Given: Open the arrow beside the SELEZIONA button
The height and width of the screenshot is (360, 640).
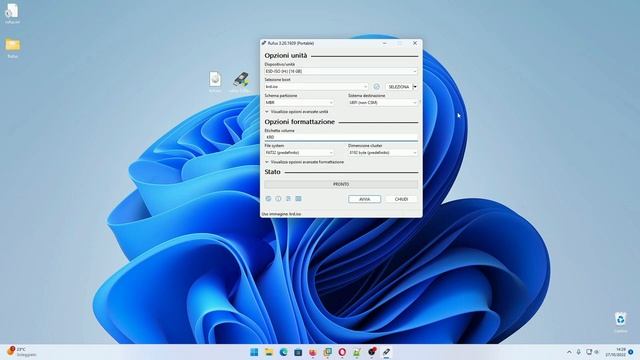Looking at the screenshot, I should (416, 87).
